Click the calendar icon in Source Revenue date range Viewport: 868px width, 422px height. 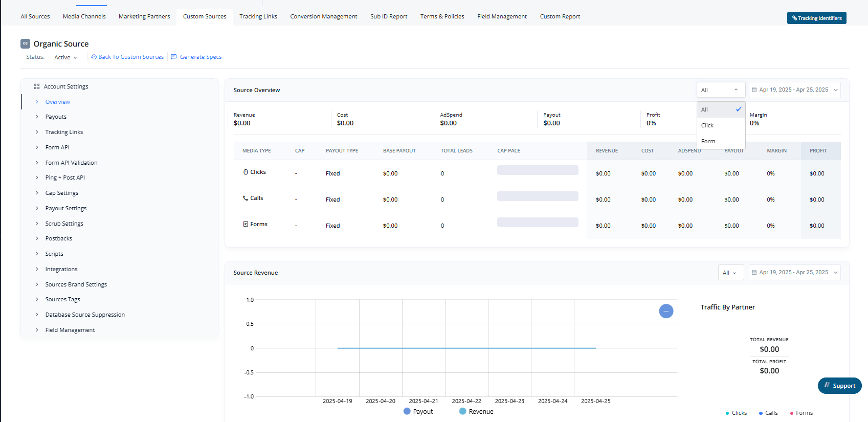(x=754, y=273)
